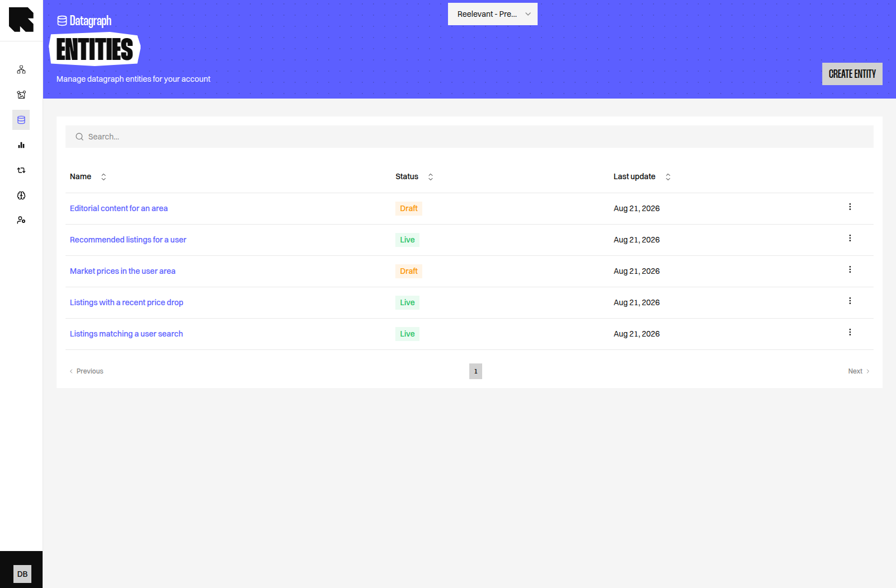
Task: Go to the Previous page
Action: pyautogui.click(x=86, y=371)
